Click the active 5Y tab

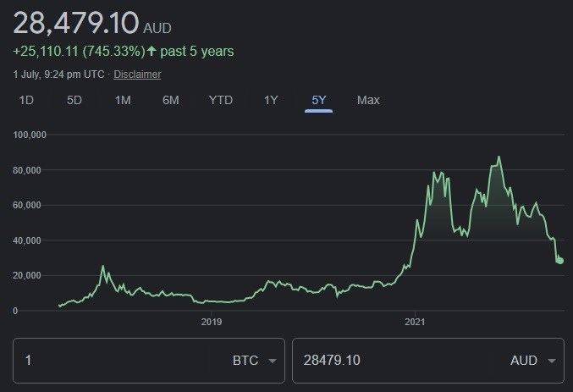click(x=318, y=100)
